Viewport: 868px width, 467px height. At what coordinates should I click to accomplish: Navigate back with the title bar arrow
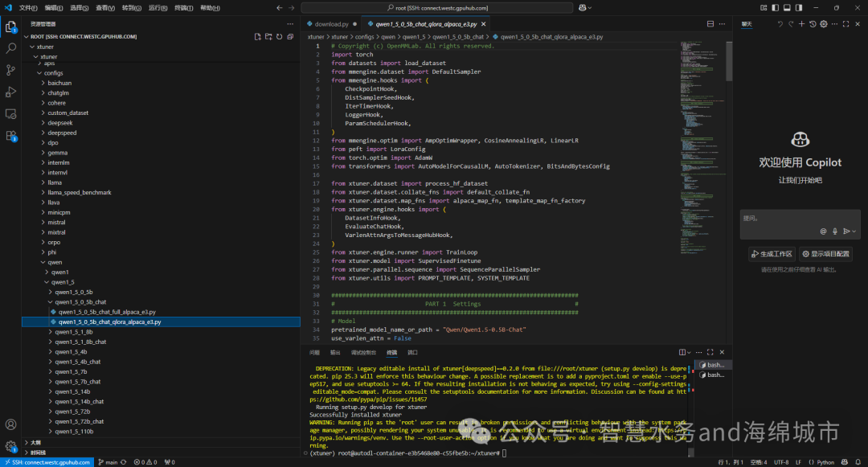click(279, 8)
